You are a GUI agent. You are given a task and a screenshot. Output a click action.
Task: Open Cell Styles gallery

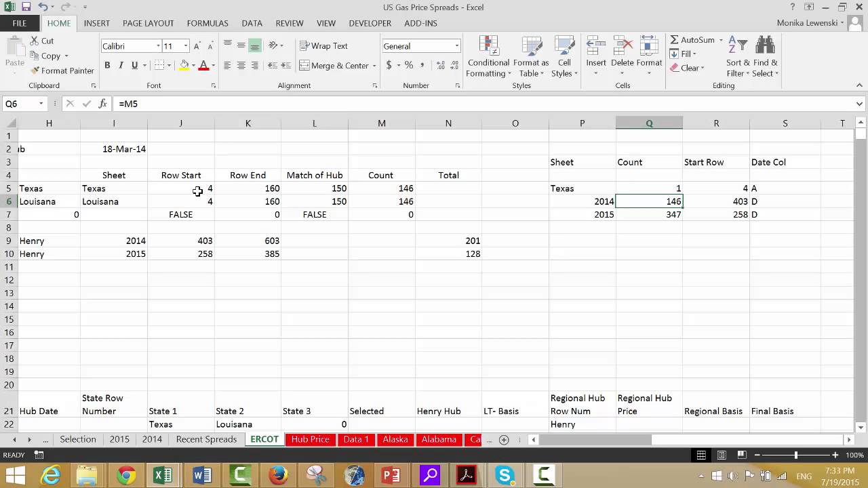coord(564,56)
